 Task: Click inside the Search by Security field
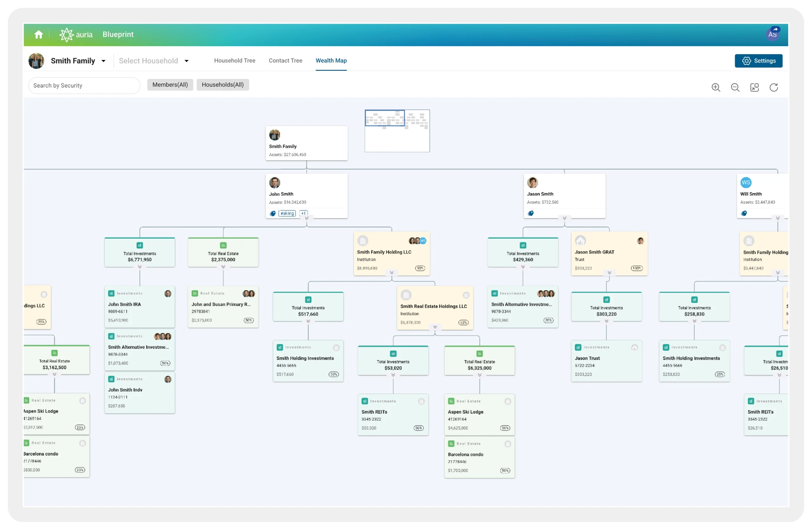click(x=84, y=85)
